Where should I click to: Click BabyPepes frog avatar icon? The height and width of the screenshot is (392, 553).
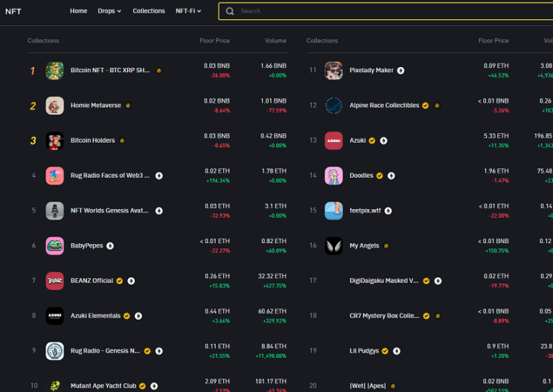pyautogui.click(x=54, y=245)
